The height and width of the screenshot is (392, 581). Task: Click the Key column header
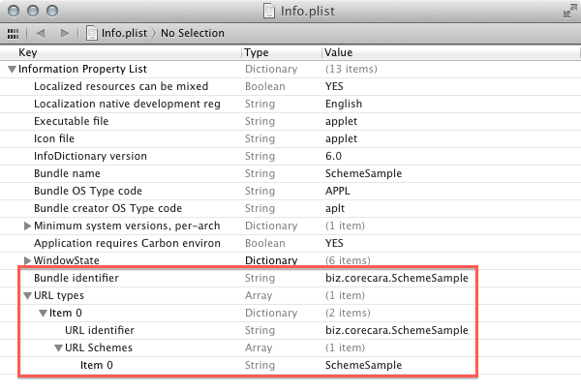click(x=29, y=52)
